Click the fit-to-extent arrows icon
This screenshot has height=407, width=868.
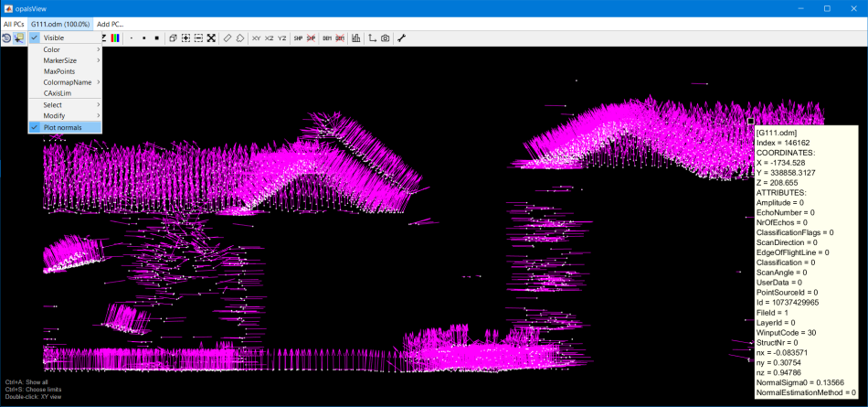click(211, 38)
